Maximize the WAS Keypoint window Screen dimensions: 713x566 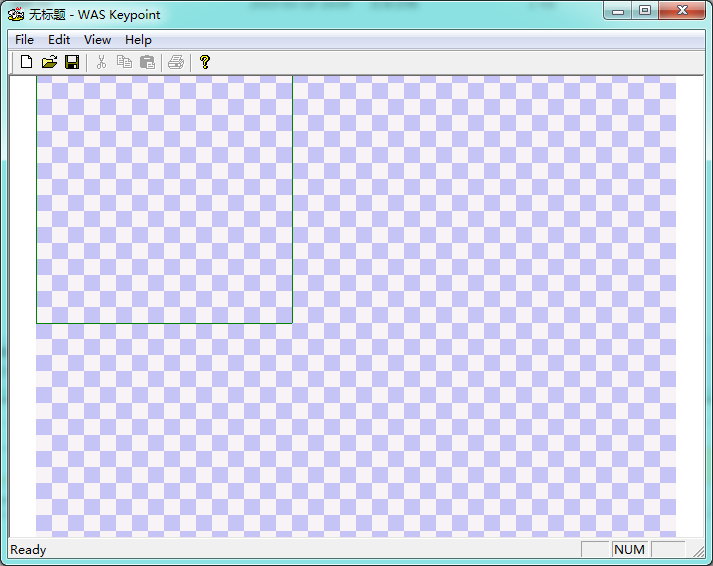(645, 10)
